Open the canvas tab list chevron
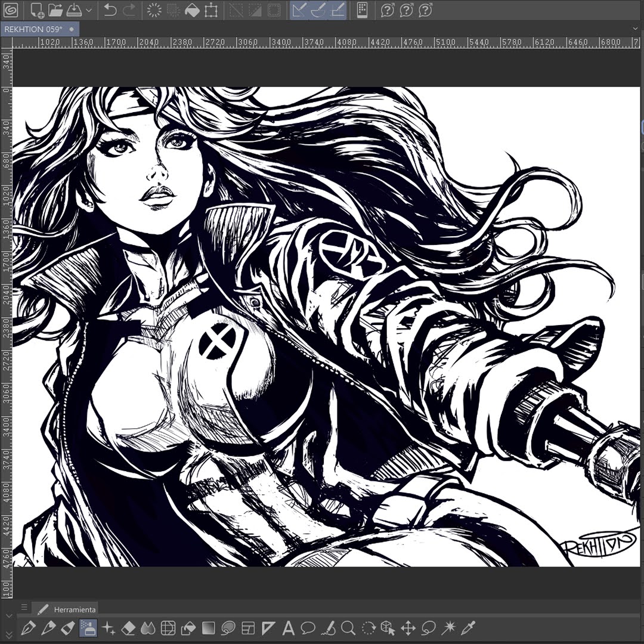644x644 pixels. [636, 29]
